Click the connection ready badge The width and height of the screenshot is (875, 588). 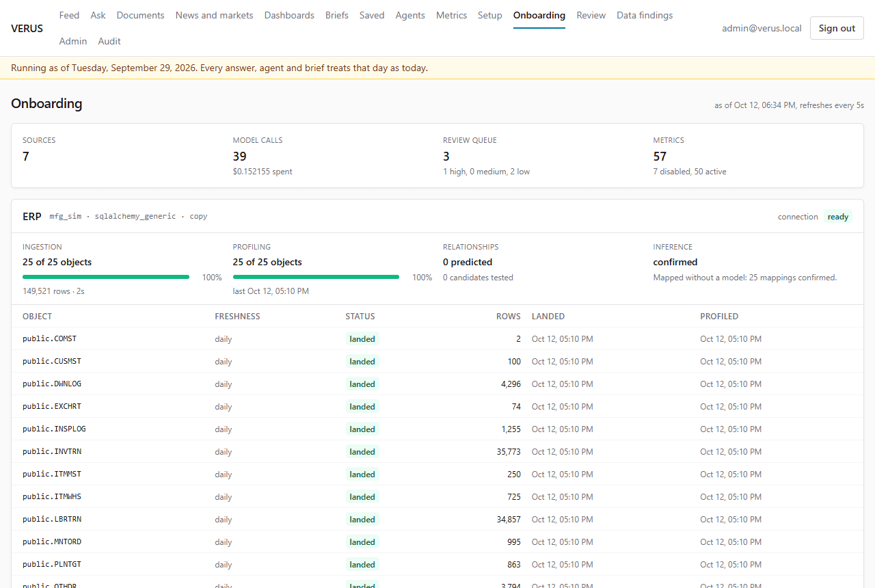837,217
